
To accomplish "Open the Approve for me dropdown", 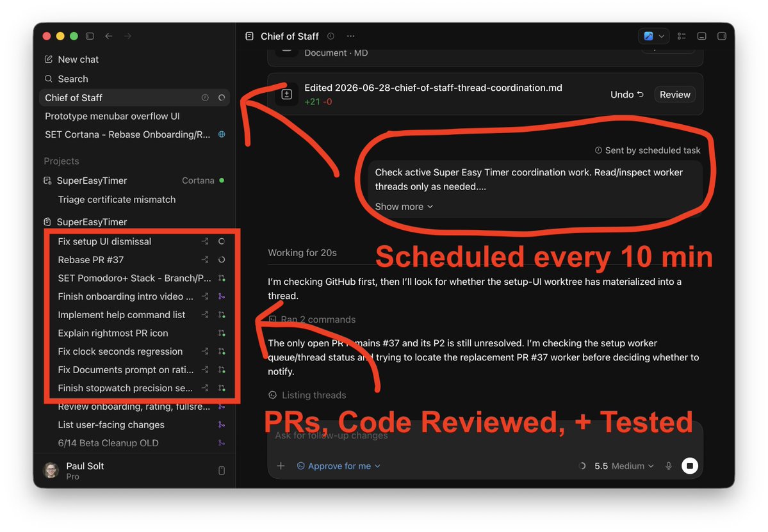I will 339,466.
